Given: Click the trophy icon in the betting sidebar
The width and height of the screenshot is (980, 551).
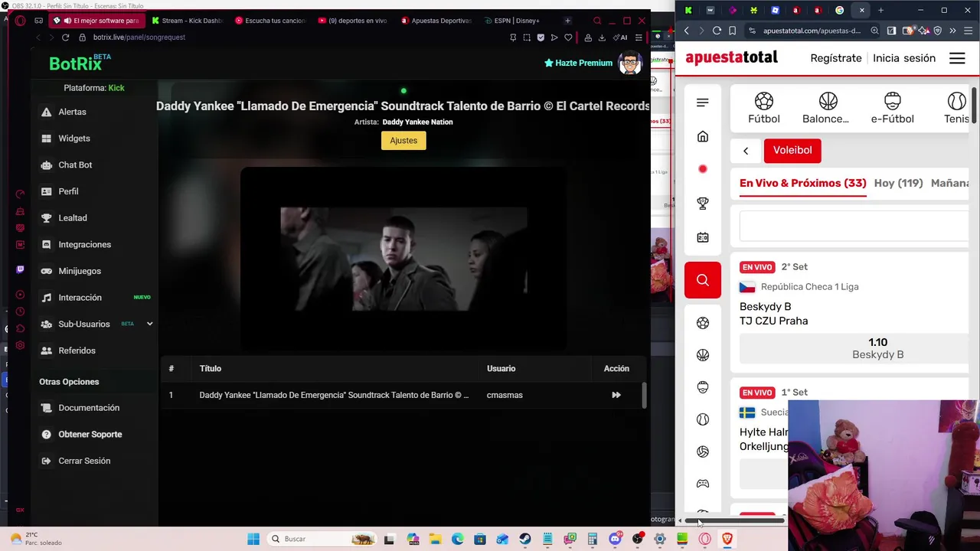Looking at the screenshot, I should (x=703, y=204).
